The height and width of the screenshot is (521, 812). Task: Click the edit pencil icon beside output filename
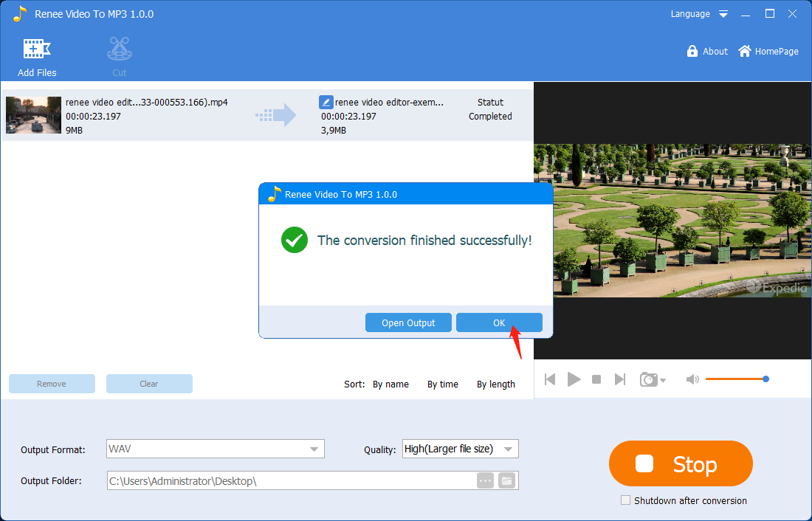(x=326, y=103)
